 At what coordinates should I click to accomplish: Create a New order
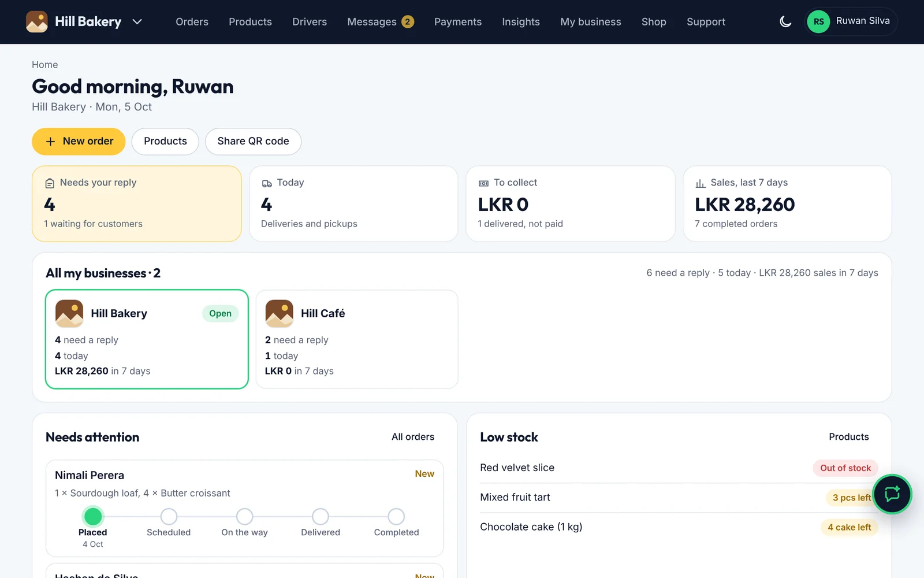[x=79, y=142]
